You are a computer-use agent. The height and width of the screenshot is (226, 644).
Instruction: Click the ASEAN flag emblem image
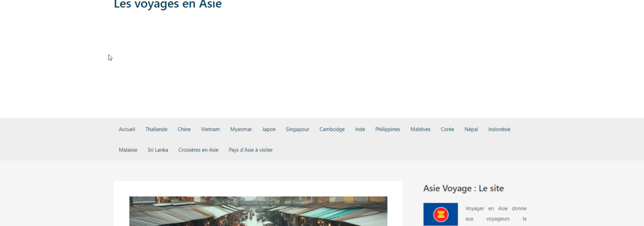441,215
